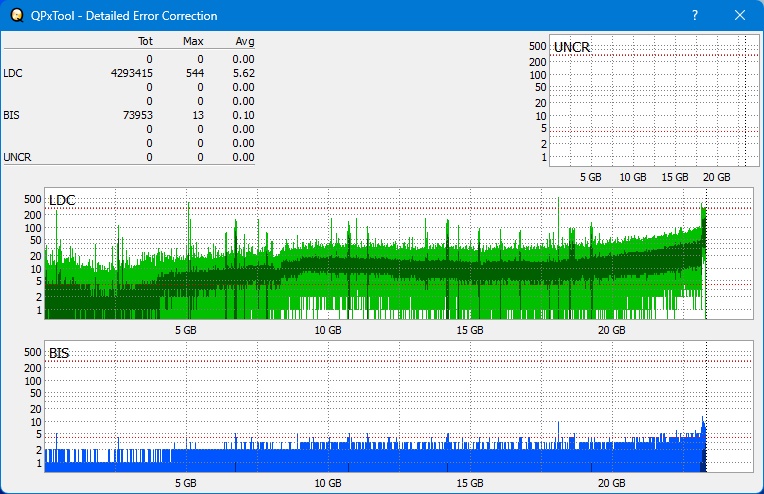The image size is (764, 494).
Task: Click the 10 GB label under LDC graph
Action: click(x=328, y=330)
